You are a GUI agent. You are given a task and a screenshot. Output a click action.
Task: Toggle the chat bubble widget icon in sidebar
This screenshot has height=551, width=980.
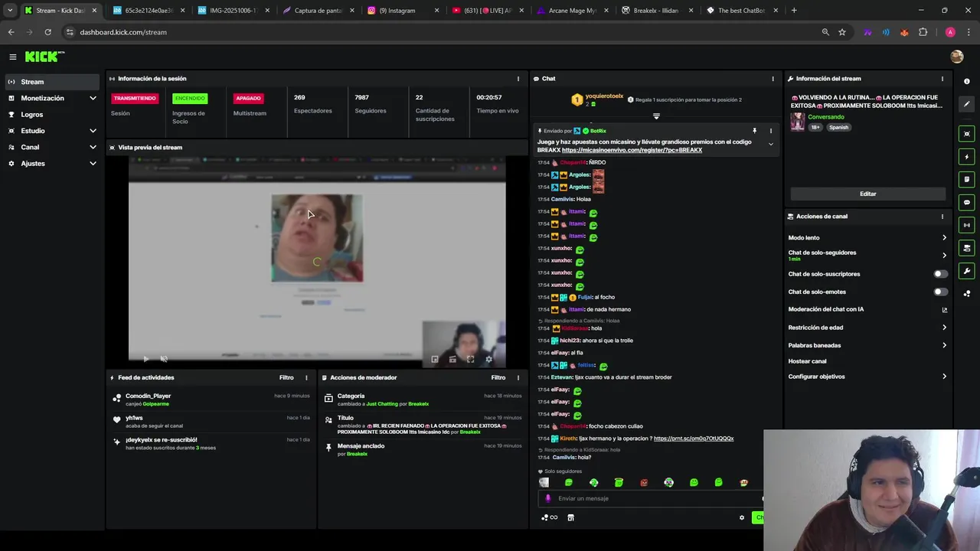coord(967,203)
